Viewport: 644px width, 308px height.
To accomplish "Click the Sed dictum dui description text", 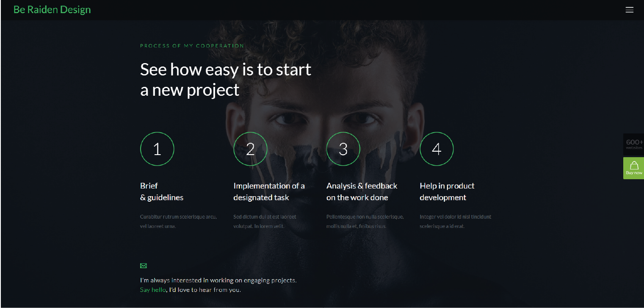I will pos(265,221).
